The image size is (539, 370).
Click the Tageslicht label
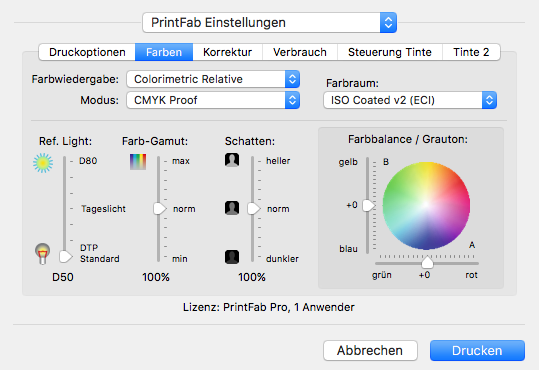pyautogui.click(x=103, y=209)
